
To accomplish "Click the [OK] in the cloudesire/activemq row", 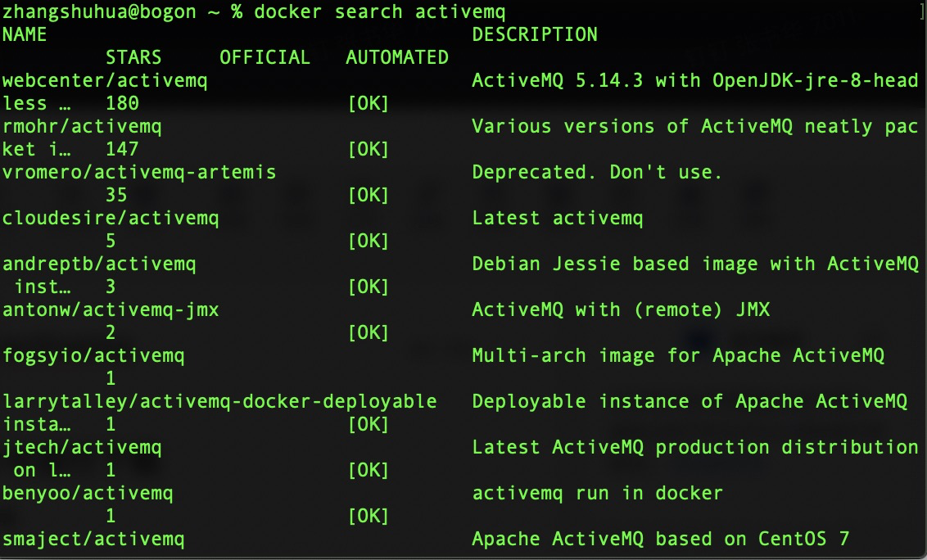I will pyautogui.click(x=369, y=241).
